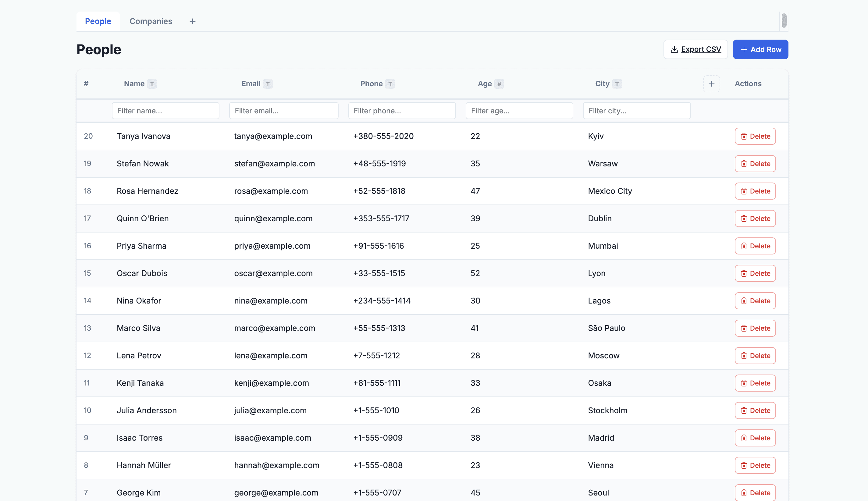Click the Age column header

pos(484,83)
